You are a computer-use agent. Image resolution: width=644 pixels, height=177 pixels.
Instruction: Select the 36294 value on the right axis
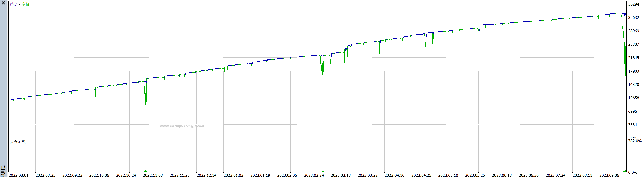[633, 4]
